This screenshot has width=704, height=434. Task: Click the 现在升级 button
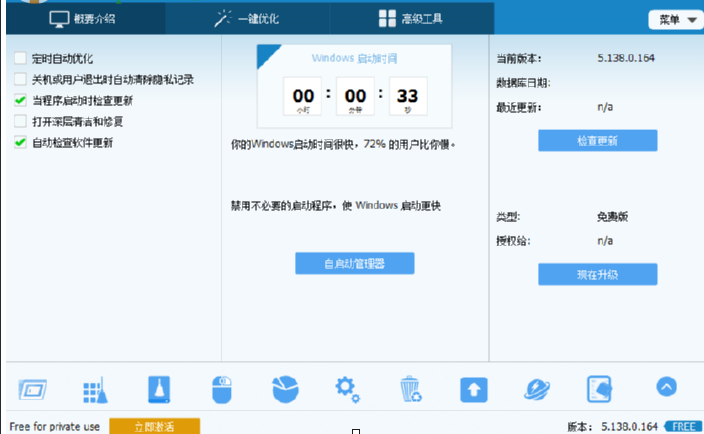[x=598, y=274]
